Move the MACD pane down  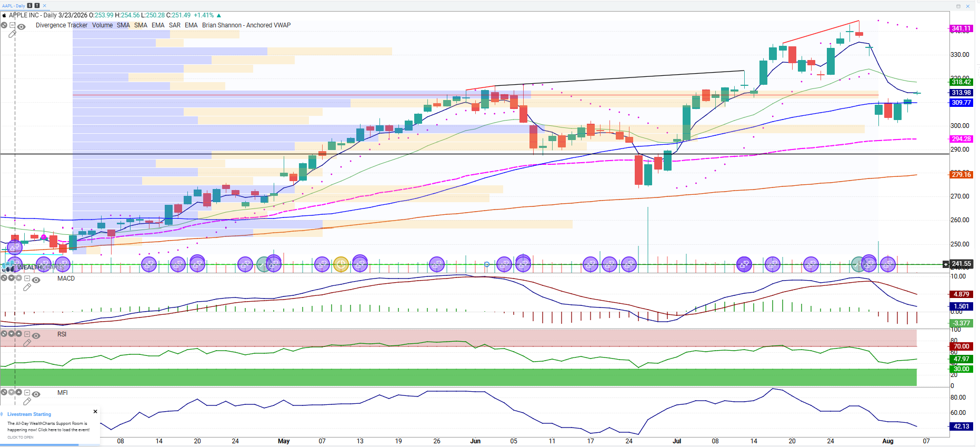pos(11,278)
